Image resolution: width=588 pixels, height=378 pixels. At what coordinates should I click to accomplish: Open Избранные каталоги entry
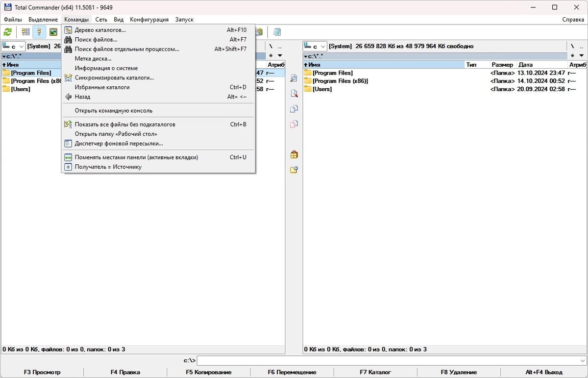coord(158,87)
